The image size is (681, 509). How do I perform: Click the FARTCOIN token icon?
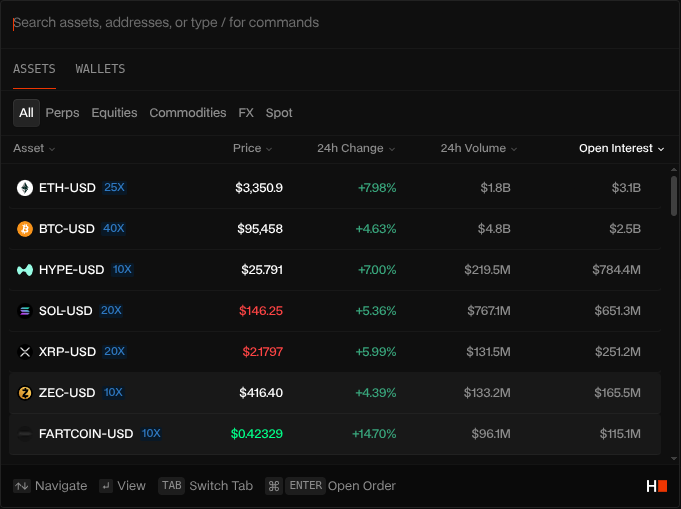(x=25, y=434)
